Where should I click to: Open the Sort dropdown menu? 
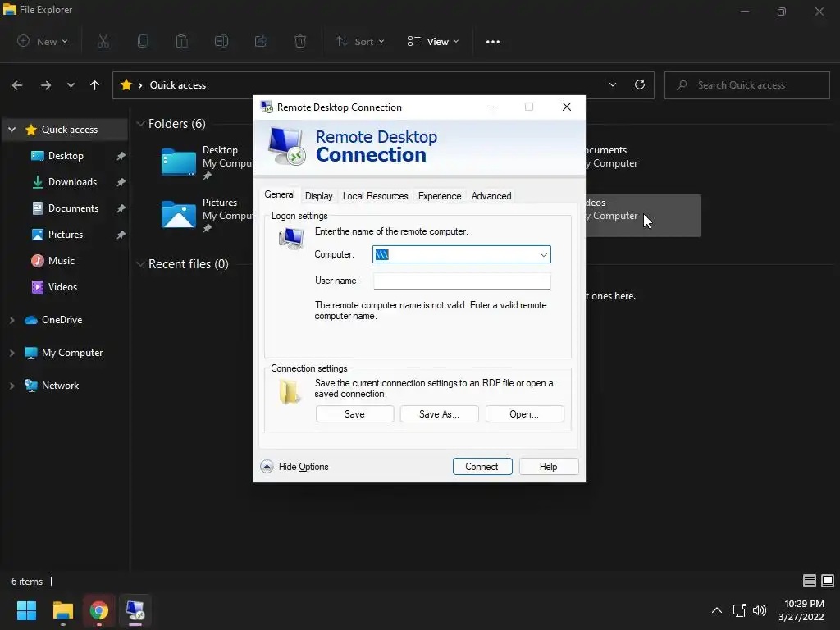tap(360, 41)
